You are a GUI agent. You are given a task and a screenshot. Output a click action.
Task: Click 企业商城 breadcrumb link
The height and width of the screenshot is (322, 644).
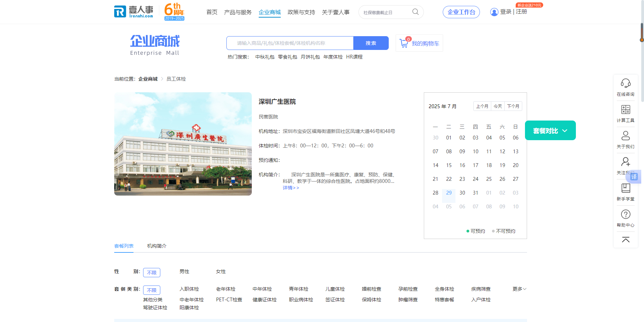click(x=148, y=79)
